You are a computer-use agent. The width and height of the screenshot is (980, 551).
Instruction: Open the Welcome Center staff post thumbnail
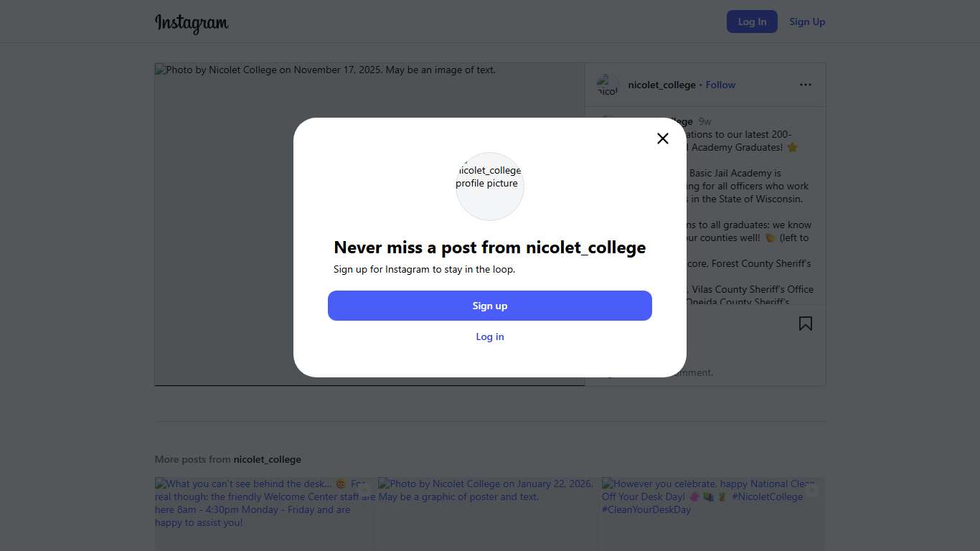tap(265, 514)
